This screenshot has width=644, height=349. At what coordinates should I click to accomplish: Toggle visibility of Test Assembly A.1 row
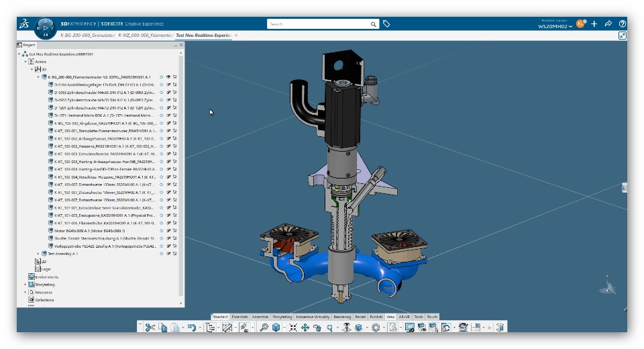pos(168,254)
